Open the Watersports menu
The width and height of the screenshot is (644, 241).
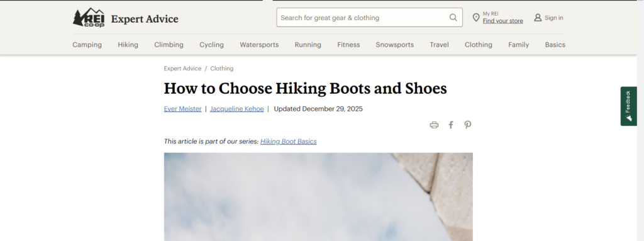point(259,45)
